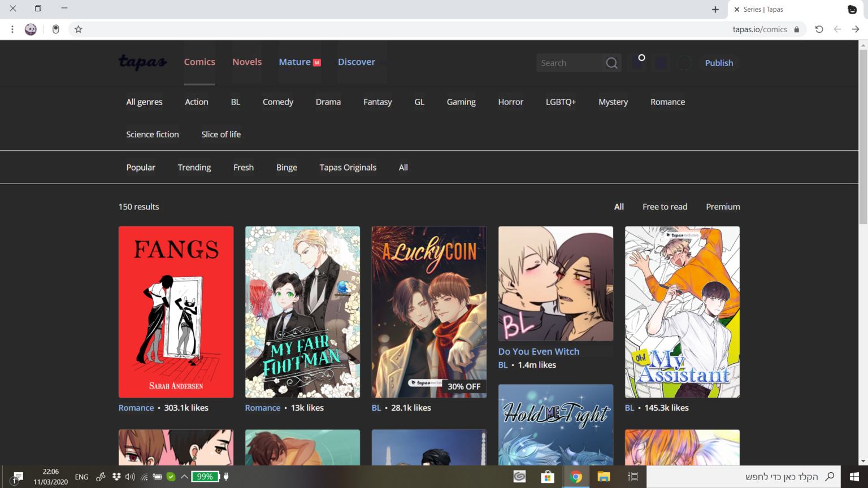This screenshot has width=868, height=488.
Task: Sort by Trending
Action: [194, 168]
